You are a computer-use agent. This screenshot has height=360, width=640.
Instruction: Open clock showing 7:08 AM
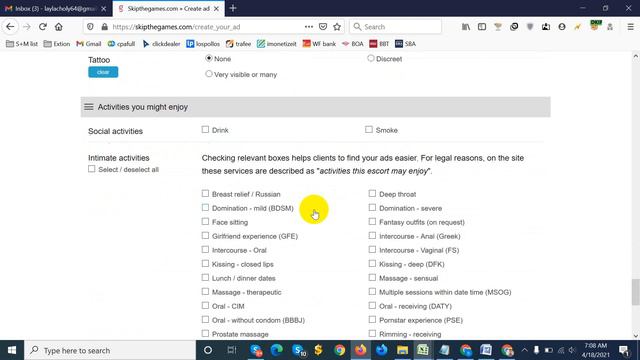596,350
